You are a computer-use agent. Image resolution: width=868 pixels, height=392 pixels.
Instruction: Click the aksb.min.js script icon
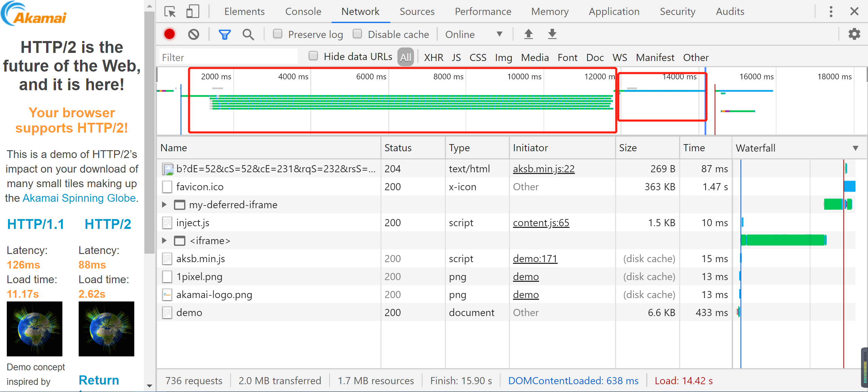[x=167, y=258]
